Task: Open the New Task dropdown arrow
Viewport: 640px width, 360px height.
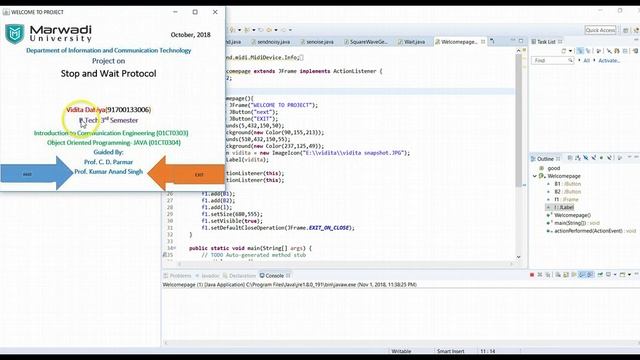Action: (x=570, y=51)
